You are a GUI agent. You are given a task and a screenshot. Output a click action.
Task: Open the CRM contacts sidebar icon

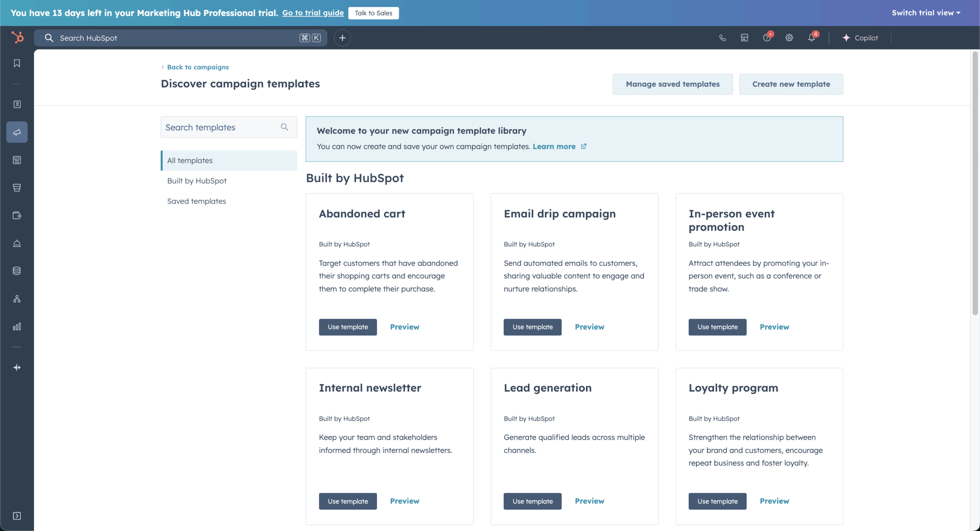(x=17, y=104)
